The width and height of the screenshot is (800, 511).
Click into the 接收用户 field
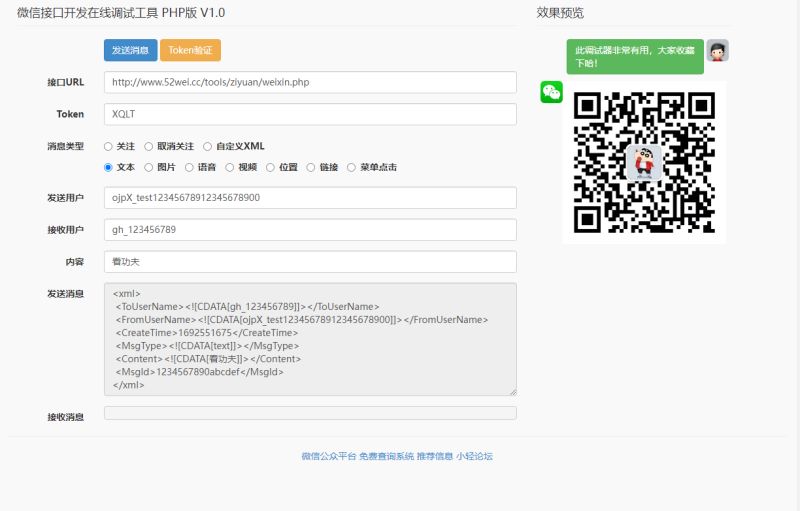[310, 230]
